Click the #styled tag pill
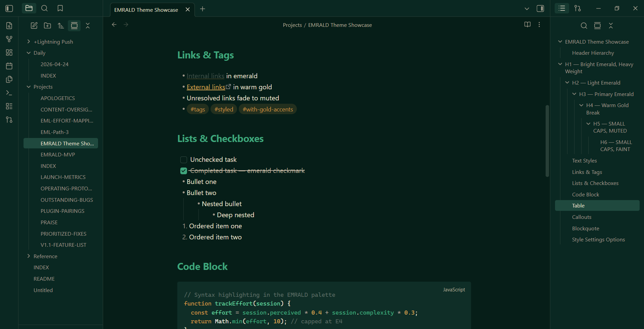The image size is (644, 329). [x=224, y=109]
